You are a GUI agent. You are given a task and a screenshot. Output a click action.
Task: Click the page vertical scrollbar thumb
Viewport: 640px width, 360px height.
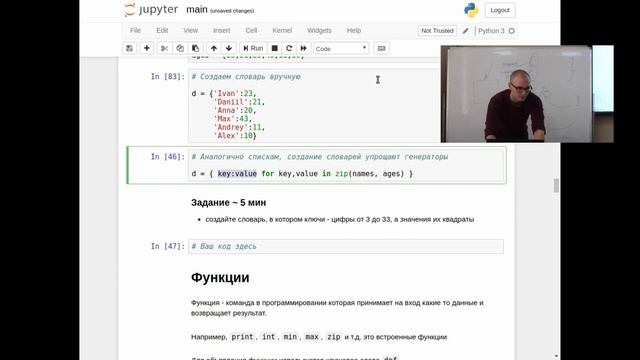(x=556, y=185)
